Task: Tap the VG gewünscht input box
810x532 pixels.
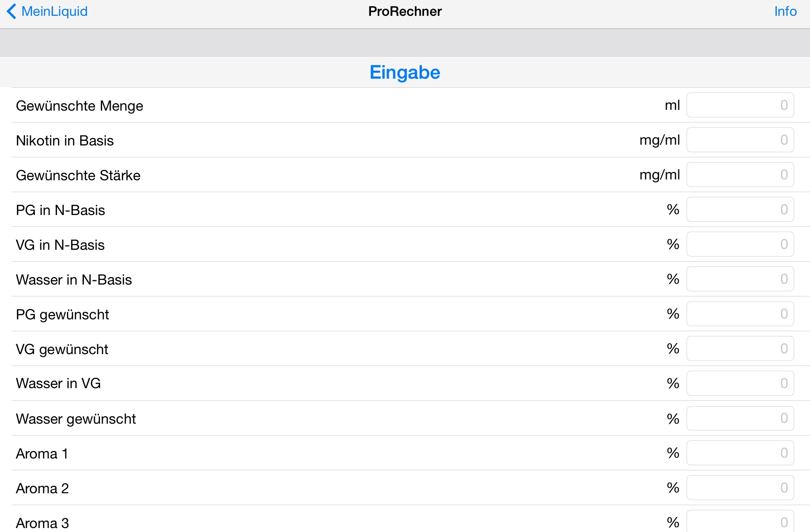Action: (x=740, y=349)
